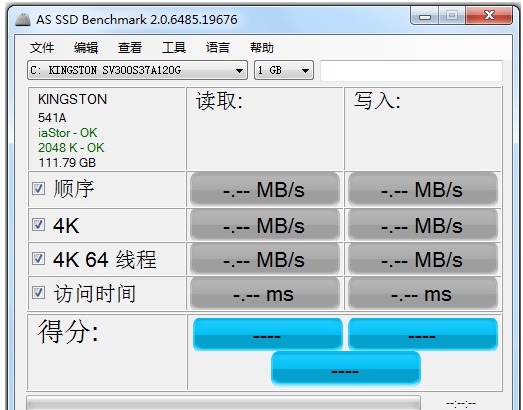Image resolution: width=523 pixels, height=410 pixels.
Task: Click the 访问时间 read ms result box
Action: point(265,294)
